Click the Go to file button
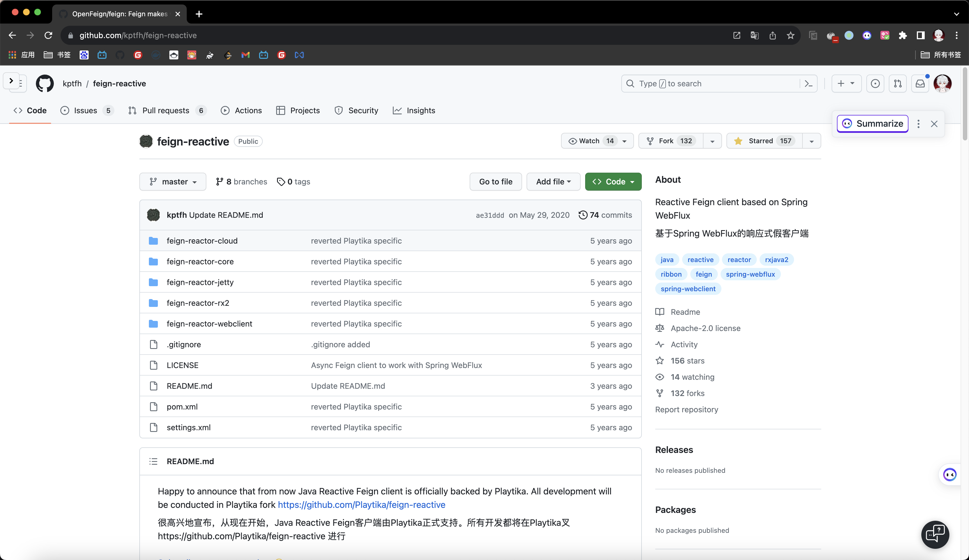This screenshot has width=969, height=560. (495, 181)
